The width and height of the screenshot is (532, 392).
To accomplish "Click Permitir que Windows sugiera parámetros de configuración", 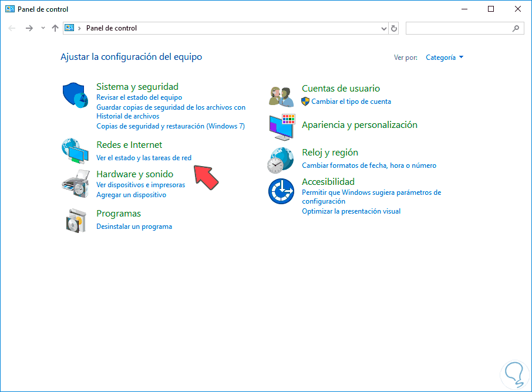I will (x=372, y=197).
